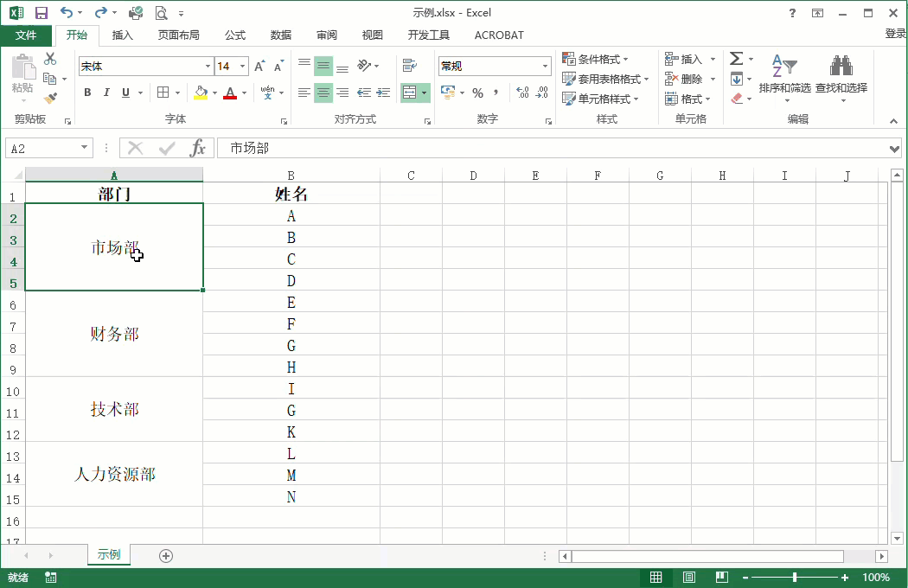Open 单元格样式 cell styles menu
Viewport: 908px width, 588px height.
coord(600,99)
